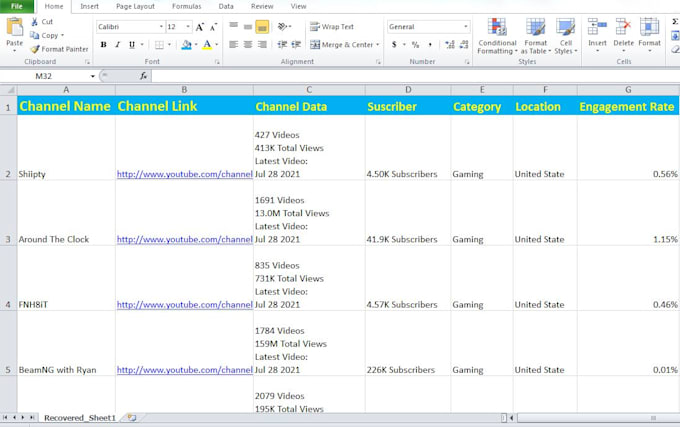Increase font size with Grow Font
This screenshot has height=427, width=680.
pos(199,27)
